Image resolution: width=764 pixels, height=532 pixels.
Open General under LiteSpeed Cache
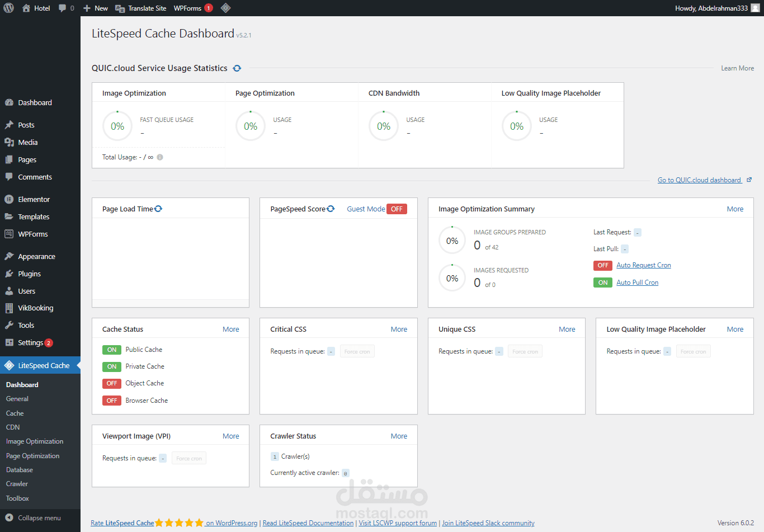pyautogui.click(x=17, y=399)
